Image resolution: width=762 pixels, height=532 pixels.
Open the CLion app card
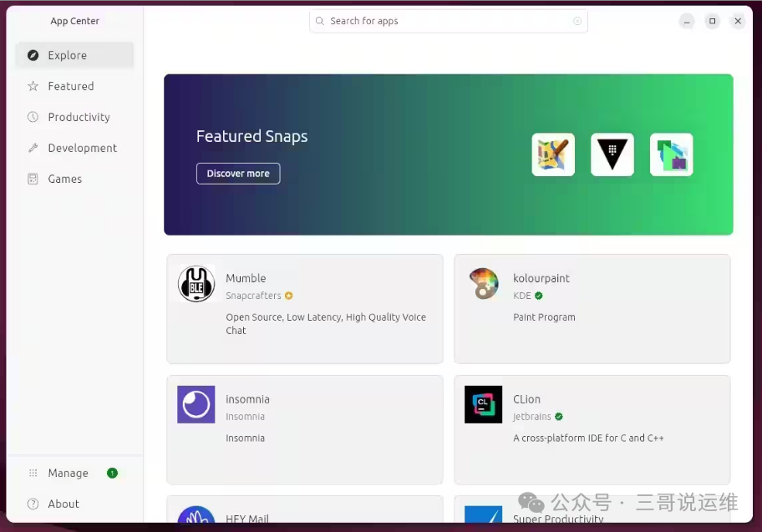(x=592, y=430)
